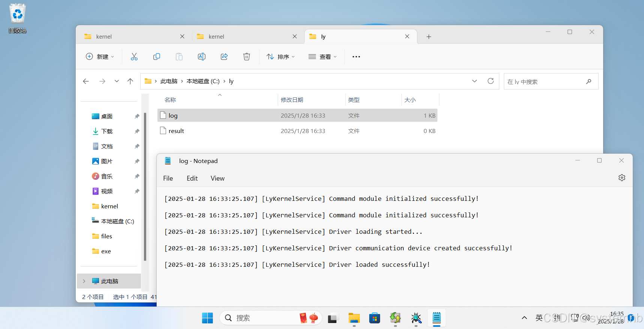This screenshot has width=644, height=329.
Task: Click the Share icon in Explorer toolbar
Action: tap(224, 57)
